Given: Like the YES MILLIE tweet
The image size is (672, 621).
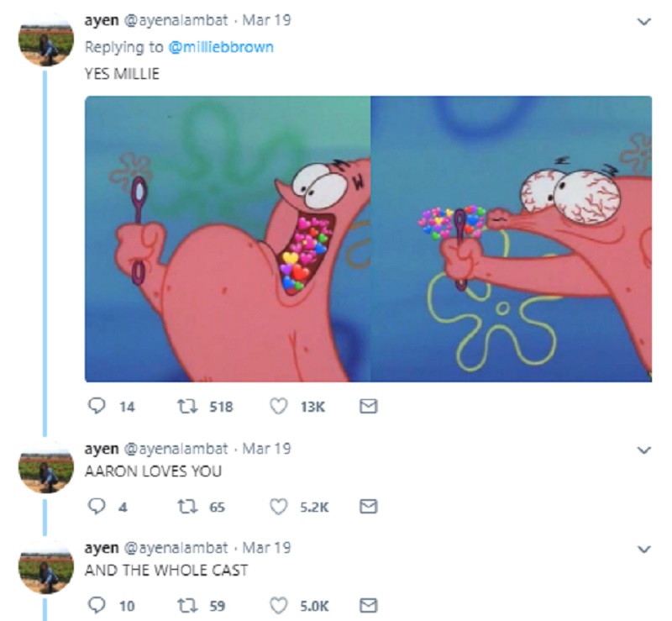Looking at the screenshot, I should pos(278,406).
